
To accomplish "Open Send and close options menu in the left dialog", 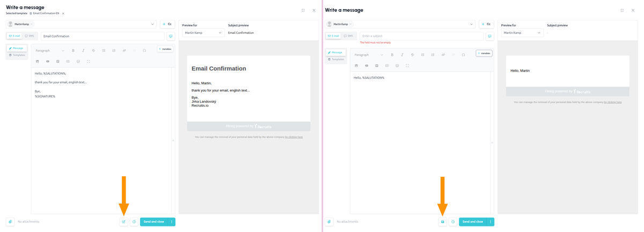I will pyautogui.click(x=172, y=221).
